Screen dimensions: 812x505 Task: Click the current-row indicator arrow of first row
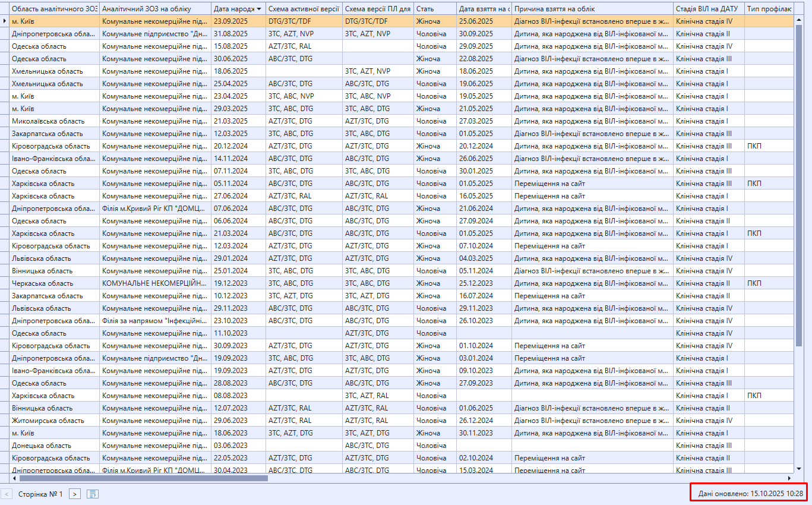click(5, 21)
